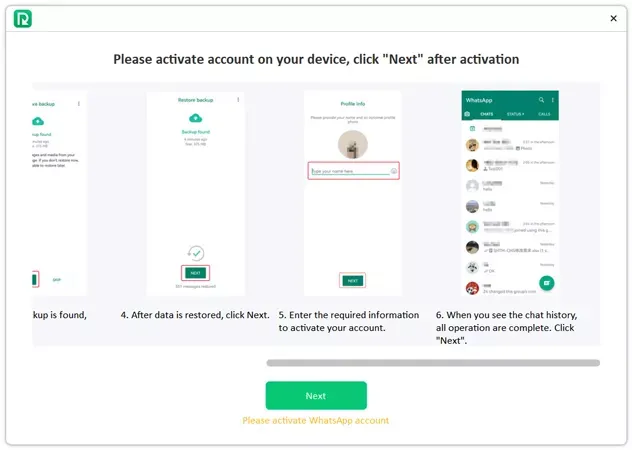
Task: Click the profile photo avatar in step 5
Action: [x=353, y=144]
